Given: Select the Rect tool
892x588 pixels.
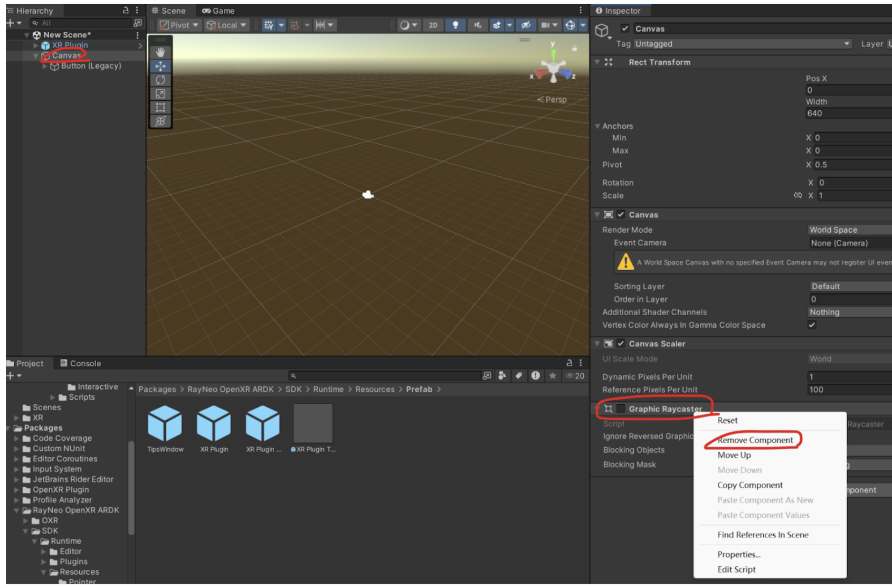Looking at the screenshot, I should pos(160,107).
